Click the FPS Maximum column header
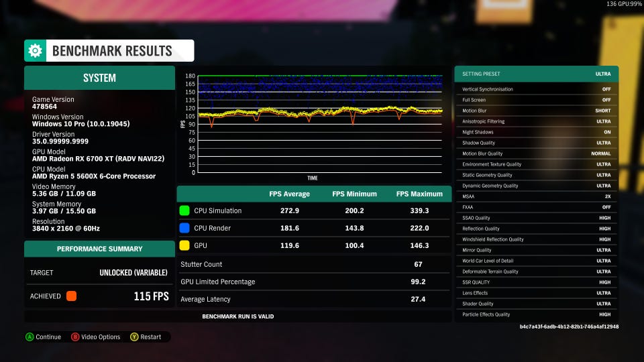This screenshot has width=644, height=362. [x=419, y=194]
